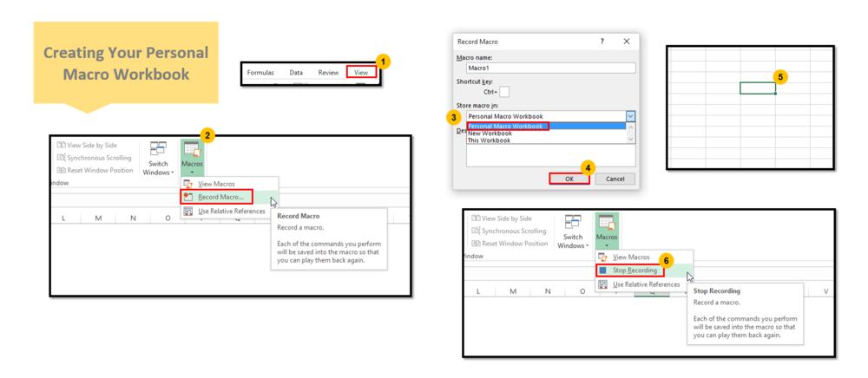Choose This Workbook in the store list

tap(490, 140)
